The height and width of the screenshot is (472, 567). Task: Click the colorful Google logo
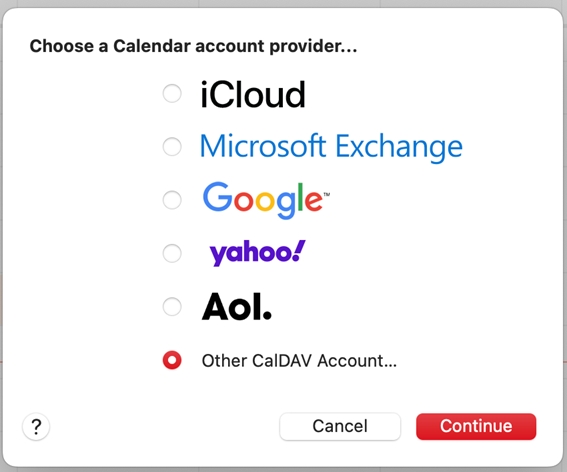tap(266, 200)
